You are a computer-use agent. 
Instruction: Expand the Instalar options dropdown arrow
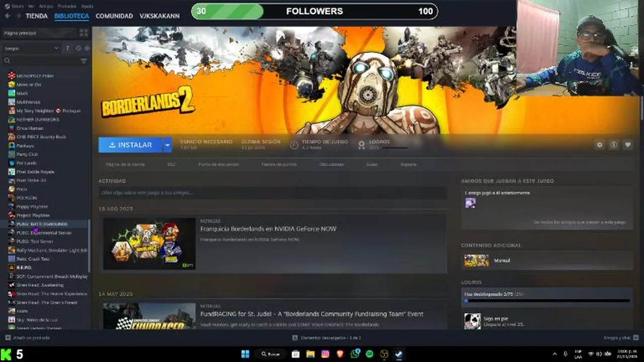[168, 145]
